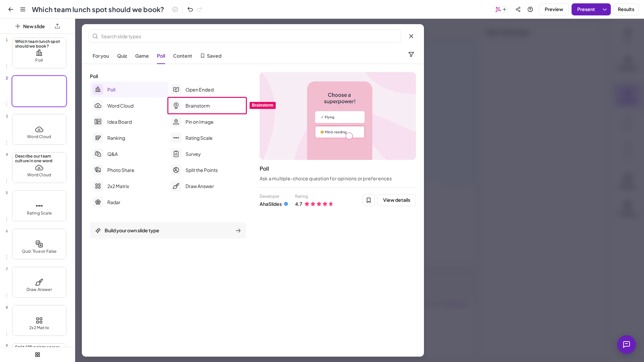Image resolution: width=644 pixels, height=362 pixels.
Task: Choose the Ranking slide type
Action: pyautogui.click(x=129, y=138)
